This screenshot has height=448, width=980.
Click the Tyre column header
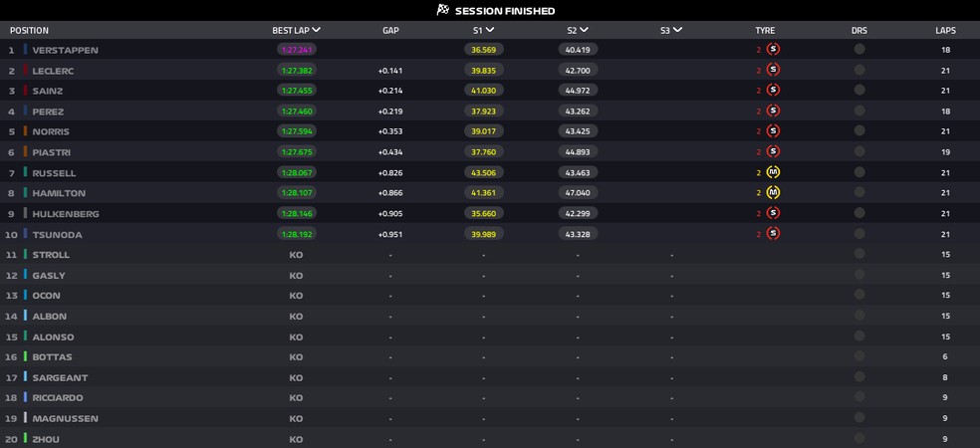click(x=764, y=30)
